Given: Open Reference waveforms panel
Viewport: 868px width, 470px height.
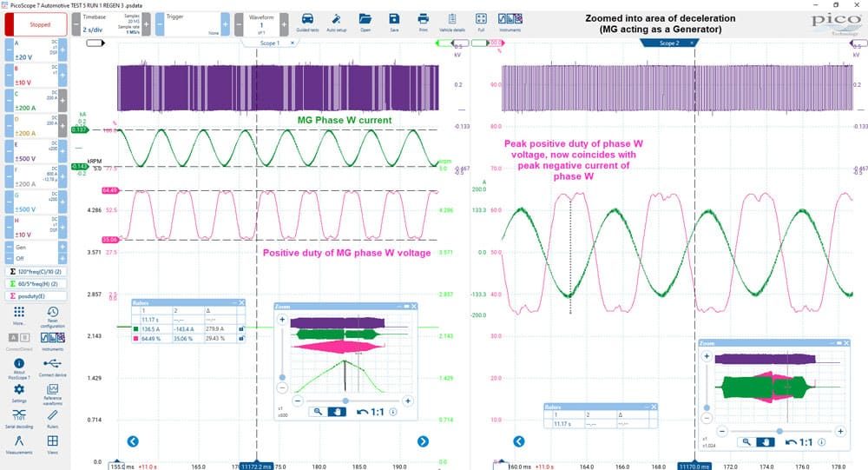Looking at the screenshot, I should coord(53,394).
